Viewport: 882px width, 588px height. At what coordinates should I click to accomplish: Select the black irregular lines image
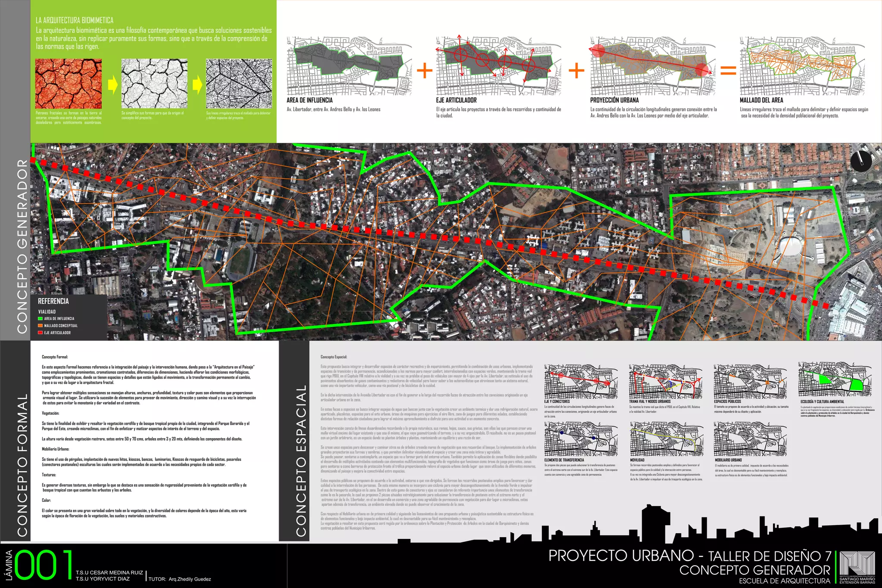click(x=239, y=84)
